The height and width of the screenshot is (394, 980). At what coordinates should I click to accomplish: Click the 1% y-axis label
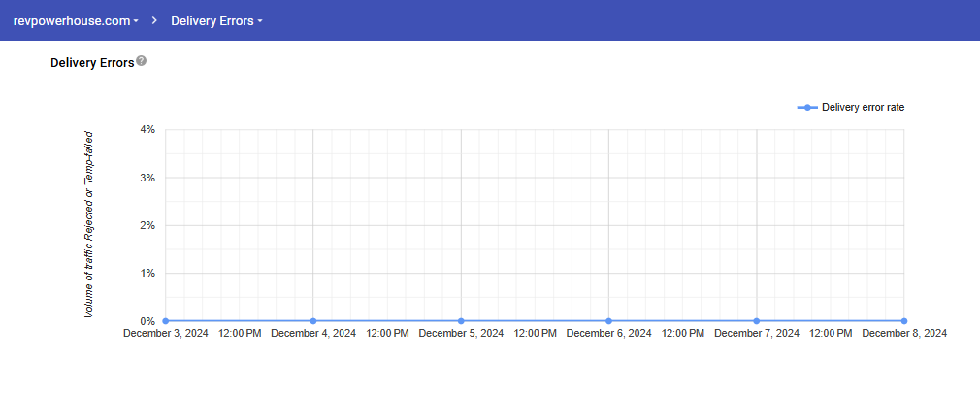pos(147,273)
